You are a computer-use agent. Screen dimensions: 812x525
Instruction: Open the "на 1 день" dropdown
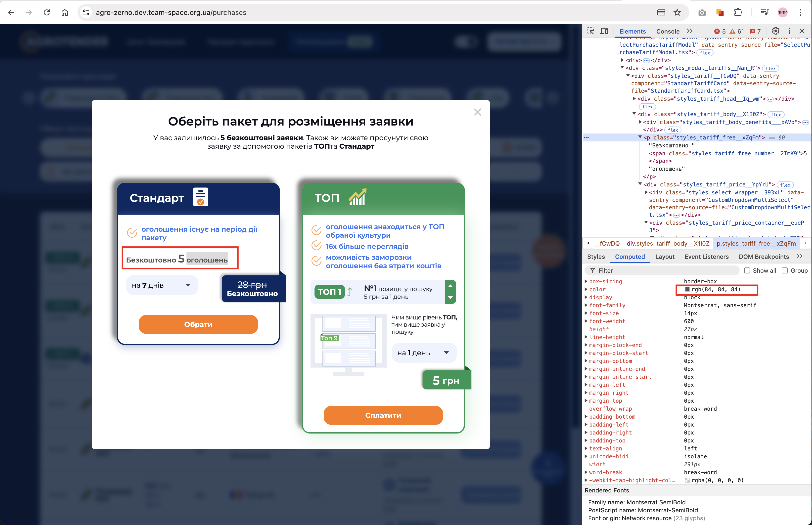coord(424,353)
